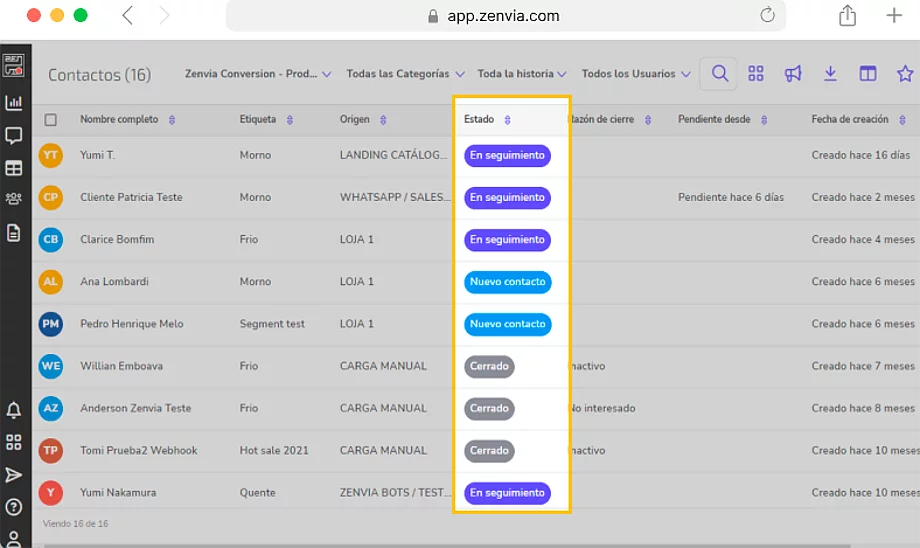Open the document sidebar icon
Screen dimensions: 920x548
tap(13, 232)
